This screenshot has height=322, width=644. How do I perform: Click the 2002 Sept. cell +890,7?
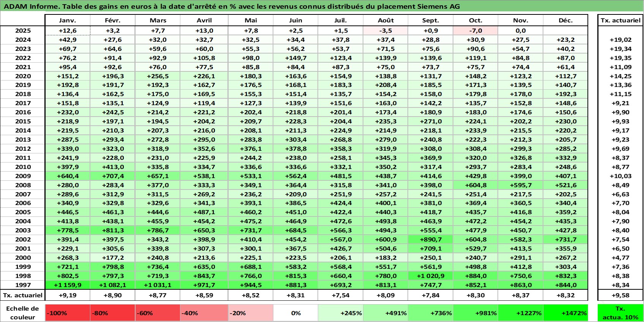431,240
